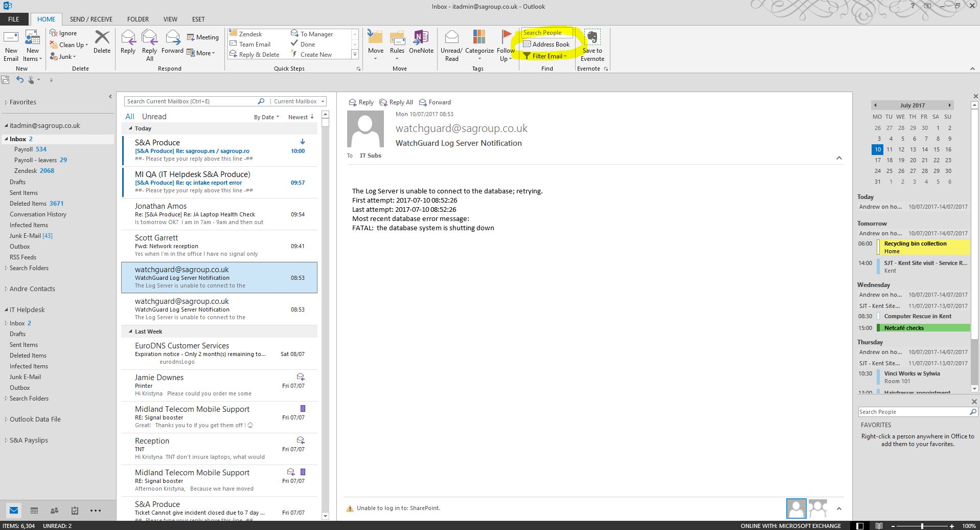Open the Follow Up flag menu
The image size is (980, 530).
[x=506, y=45]
